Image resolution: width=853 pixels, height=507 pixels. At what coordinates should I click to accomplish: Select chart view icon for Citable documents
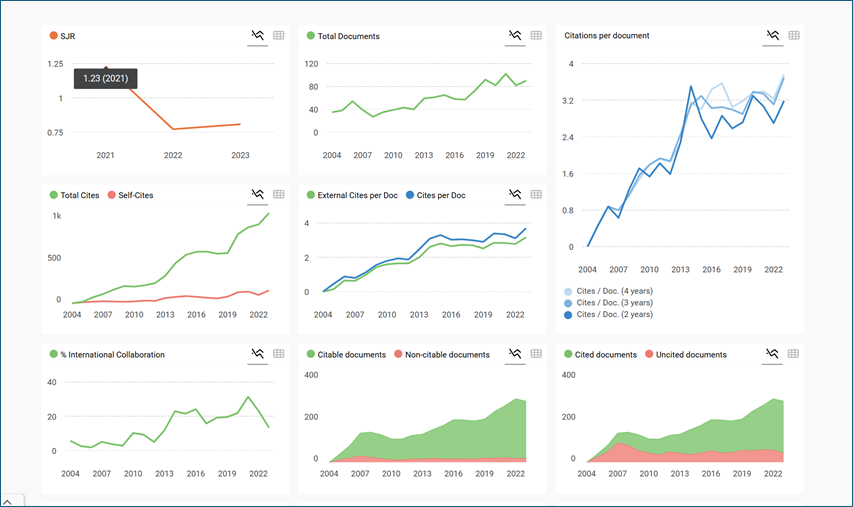[x=515, y=354]
